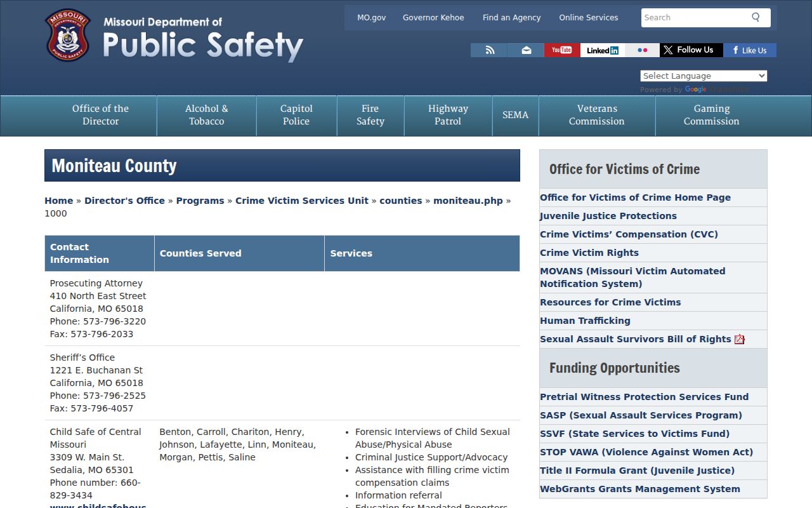812x508 pixels.
Task: Open the Veterans Commission menu
Action: click(x=597, y=115)
